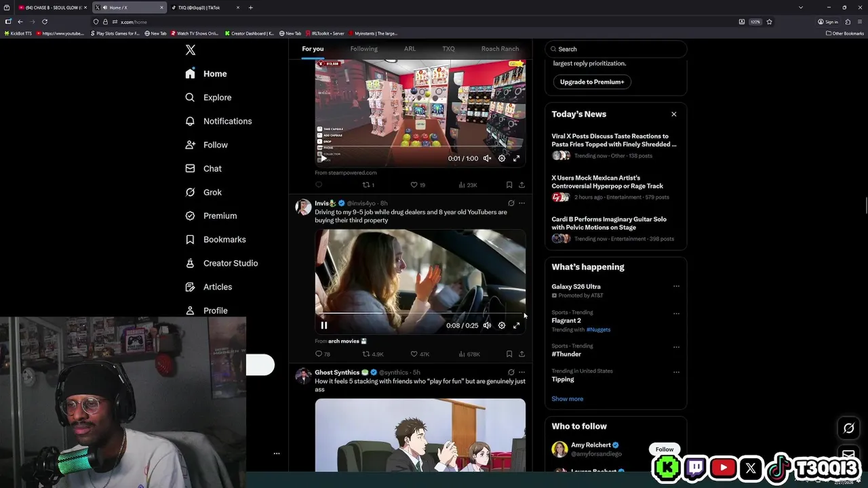Click the #Nuggets hashtag link

[x=598, y=329]
